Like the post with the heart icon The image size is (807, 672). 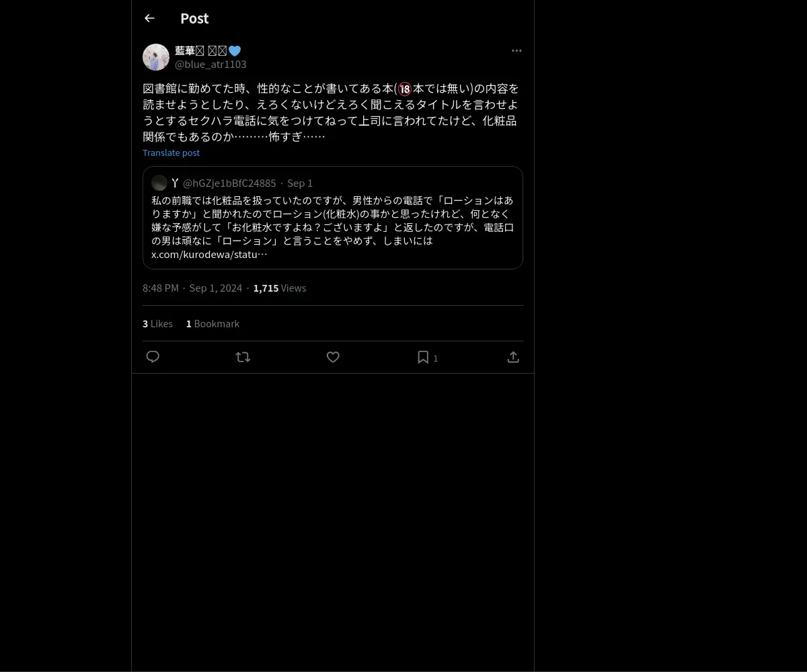click(333, 357)
